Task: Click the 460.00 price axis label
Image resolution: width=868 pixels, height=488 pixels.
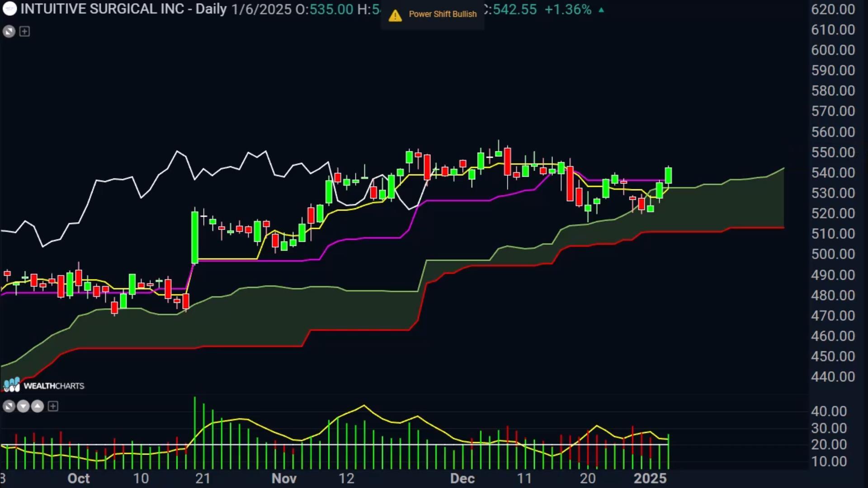Action: (x=833, y=335)
